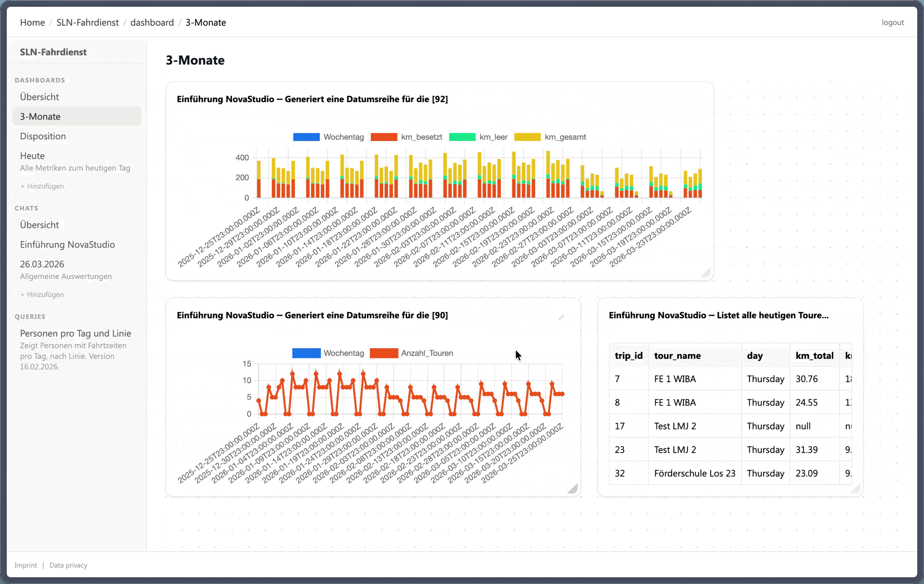The image size is (924, 584).
Task: Open the Data privacy footer link
Action: pyautogui.click(x=68, y=565)
